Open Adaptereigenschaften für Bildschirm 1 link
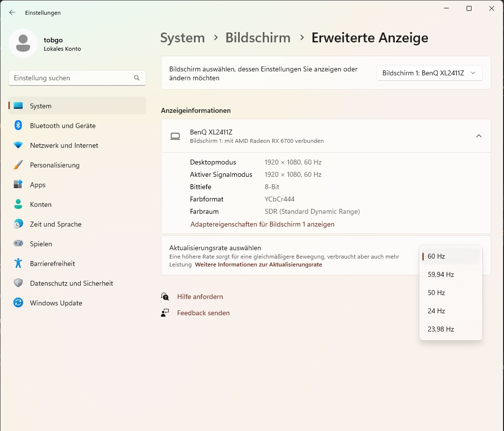The height and width of the screenshot is (431, 504). [262, 224]
